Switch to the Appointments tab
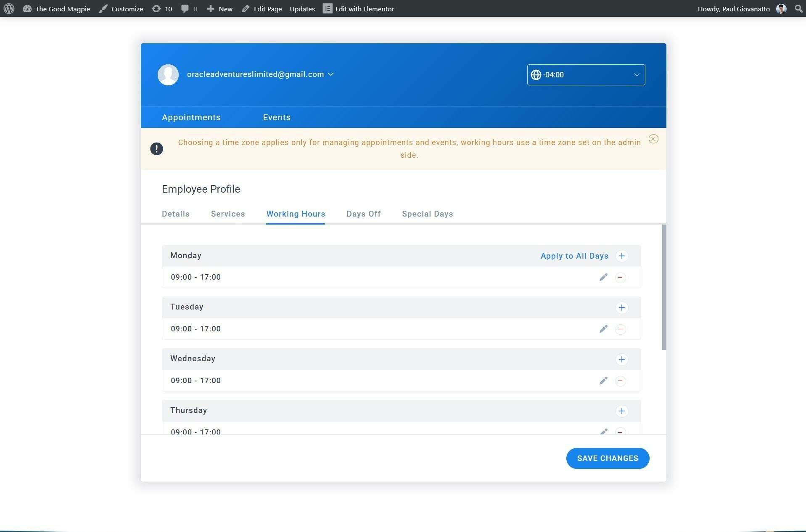 191,117
